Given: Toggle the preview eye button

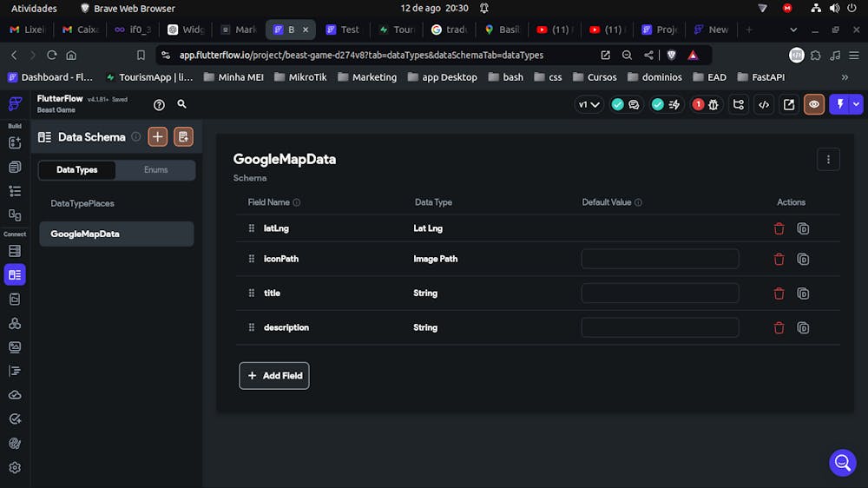Looking at the screenshot, I should click(x=814, y=105).
